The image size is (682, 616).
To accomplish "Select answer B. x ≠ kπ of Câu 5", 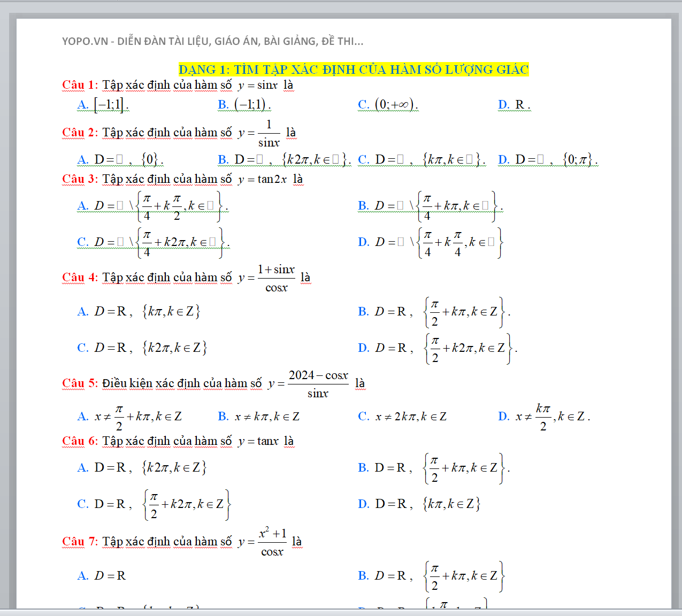I will (x=259, y=417).
